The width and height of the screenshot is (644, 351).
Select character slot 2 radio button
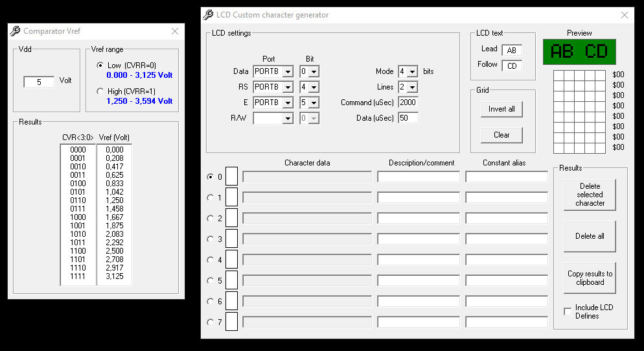click(x=211, y=218)
